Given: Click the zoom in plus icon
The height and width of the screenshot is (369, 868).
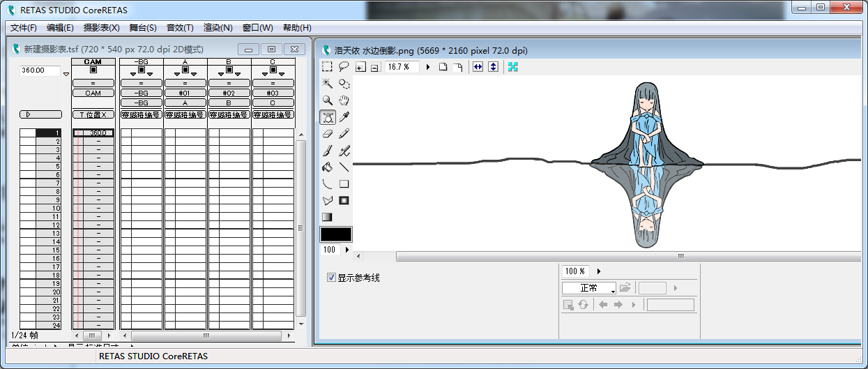Looking at the screenshot, I should pyautogui.click(x=360, y=68).
